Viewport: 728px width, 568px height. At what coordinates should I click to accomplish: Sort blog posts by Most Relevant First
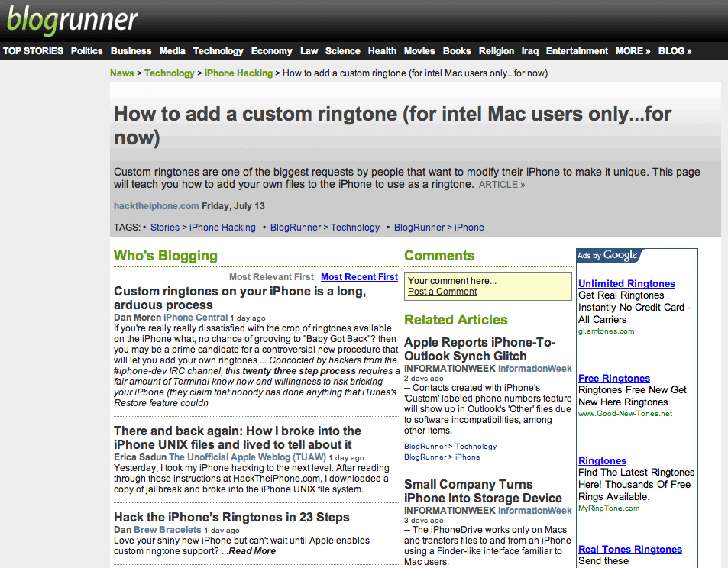coord(271,277)
